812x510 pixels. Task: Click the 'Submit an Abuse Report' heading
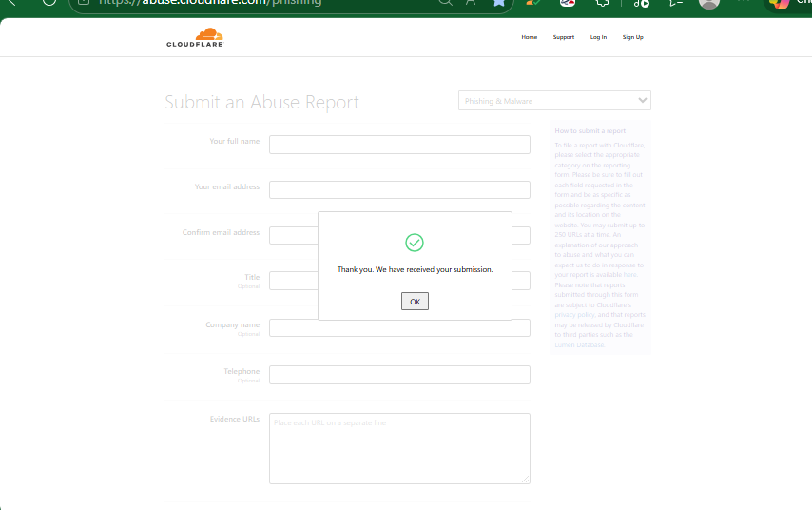point(262,102)
